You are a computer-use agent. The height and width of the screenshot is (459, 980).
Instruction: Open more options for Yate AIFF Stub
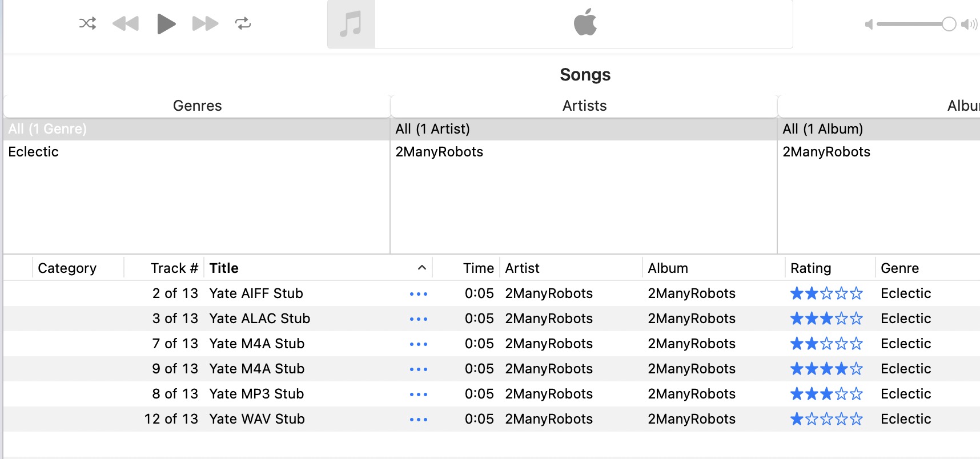click(418, 294)
